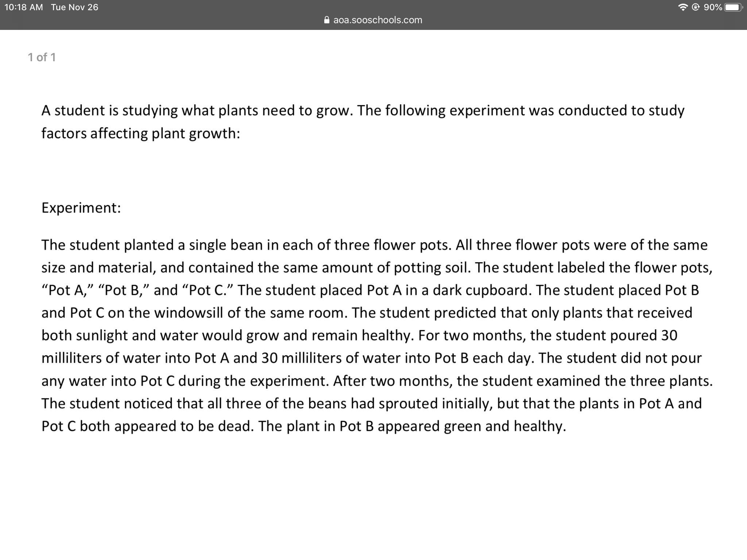Tap the '1 of 1' page indicator

pyautogui.click(x=42, y=57)
